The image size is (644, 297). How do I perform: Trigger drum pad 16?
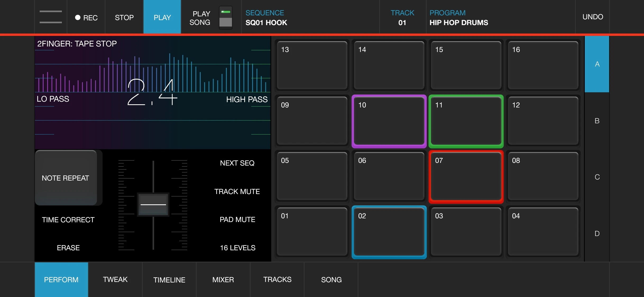(543, 65)
